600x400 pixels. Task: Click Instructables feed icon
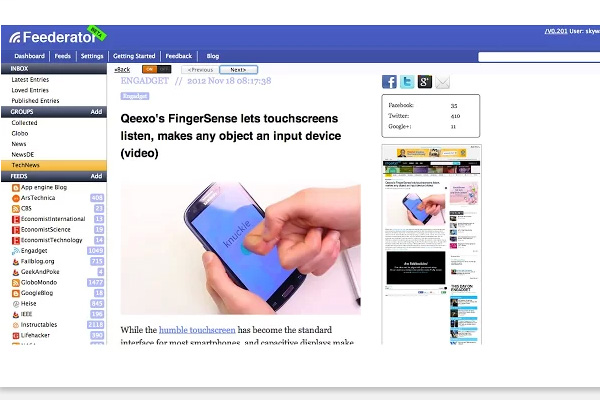click(16, 325)
